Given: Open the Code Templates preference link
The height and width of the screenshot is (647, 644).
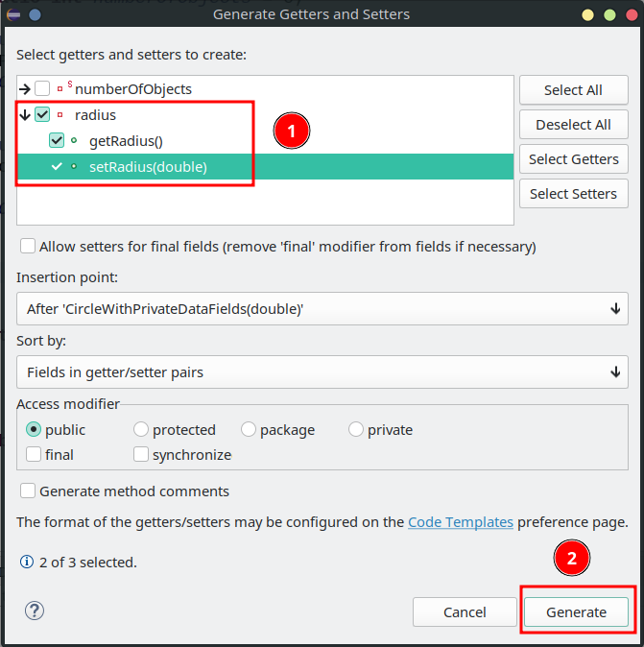Looking at the screenshot, I should (461, 522).
